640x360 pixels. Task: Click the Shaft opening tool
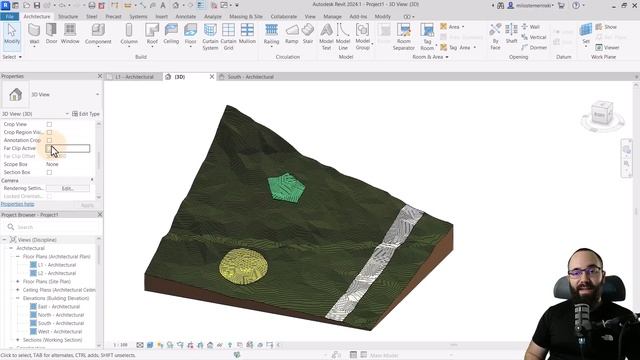[511, 33]
